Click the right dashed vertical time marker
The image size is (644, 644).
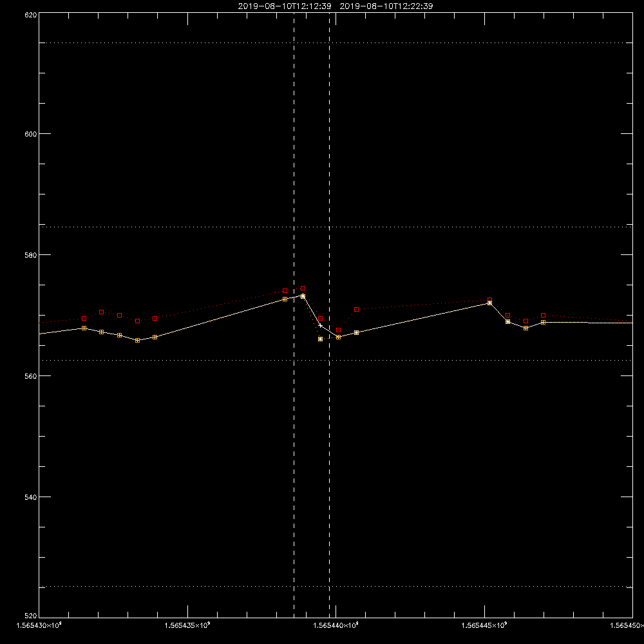coord(329,315)
